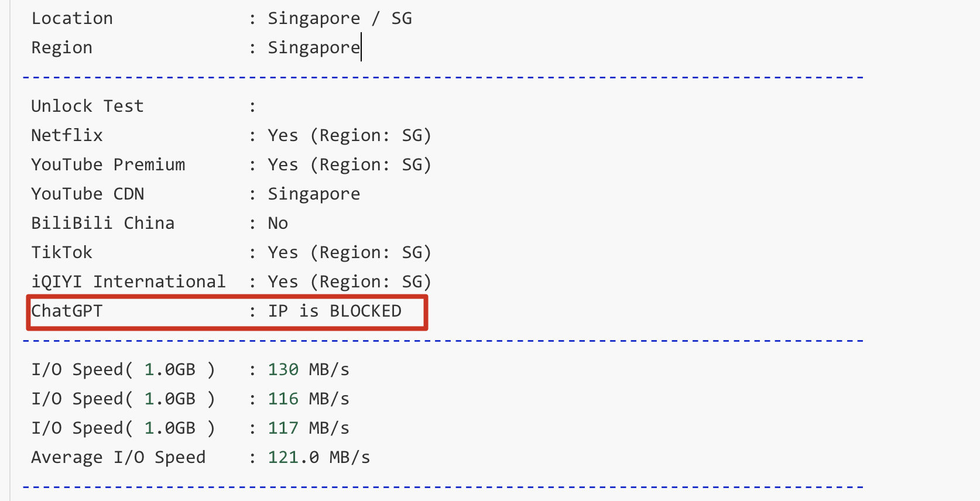Click the Average I/O Speed label
The width and height of the screenshot is (980, 501).
tap(118, 458)
